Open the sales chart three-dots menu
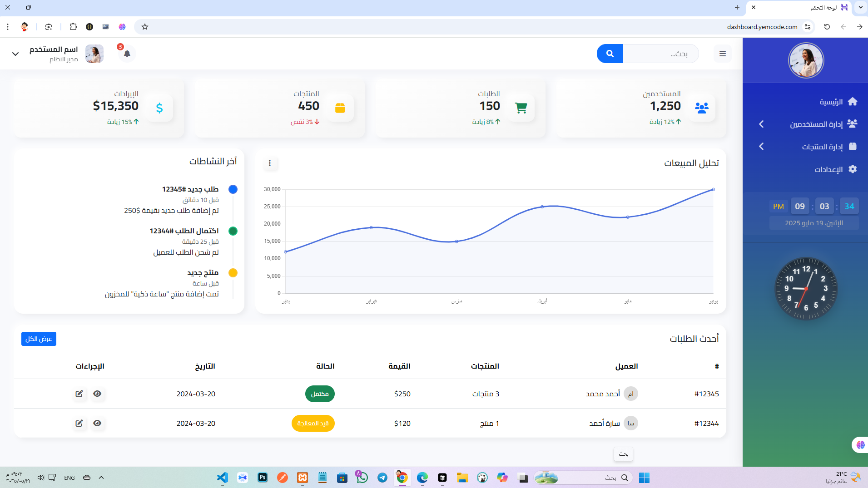This screenshot has width=868, height=488. [270, 163]
